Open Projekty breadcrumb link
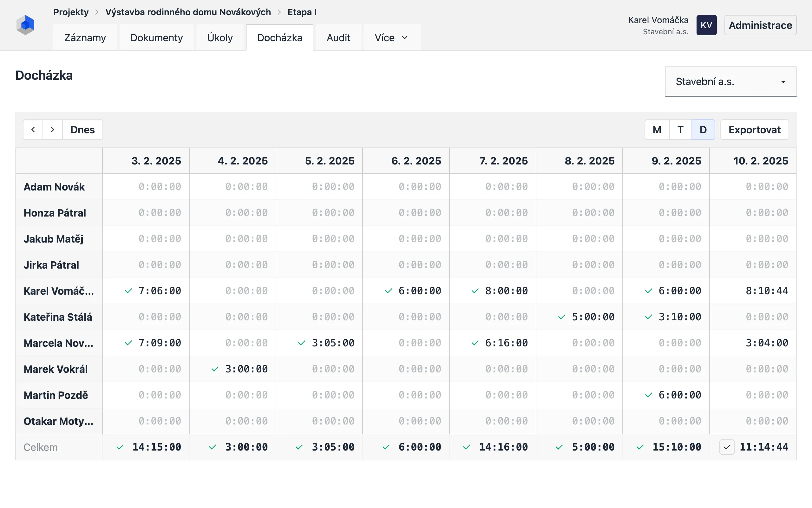 click(x=71, y=12)
